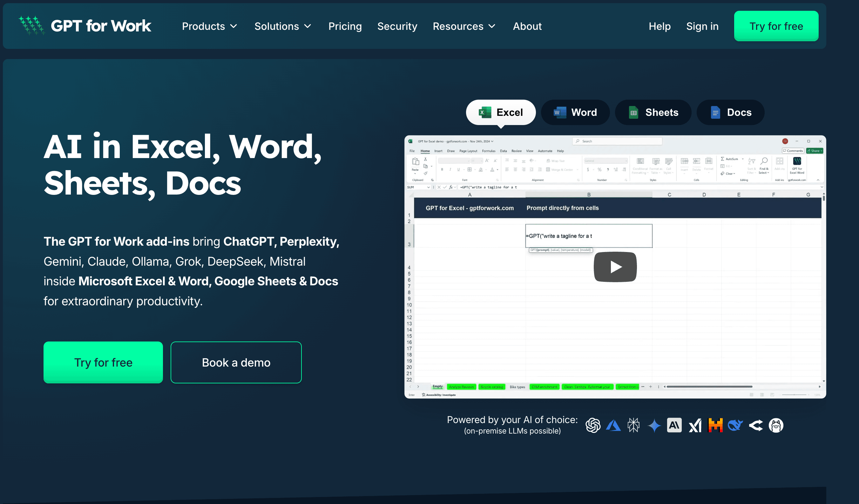The height and width of the screenshot is (504, 859).
Task: Click the Cut scissors icon
Action: click(x=425, y=159)
